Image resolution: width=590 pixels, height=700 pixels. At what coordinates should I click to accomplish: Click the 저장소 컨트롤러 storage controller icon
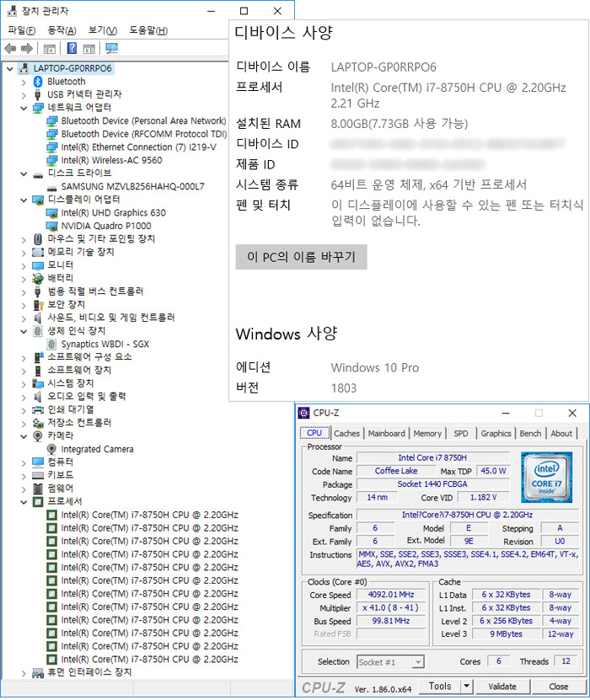coord(38,423)
